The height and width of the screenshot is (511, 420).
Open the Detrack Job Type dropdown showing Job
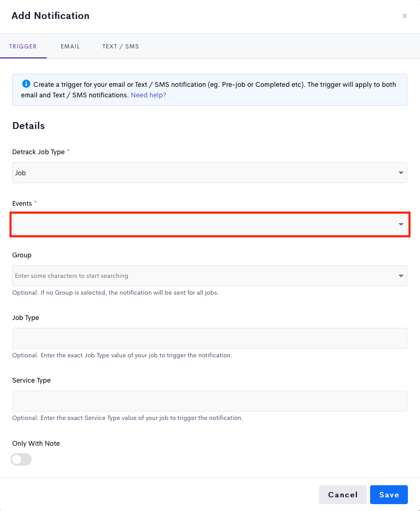pos(210,173)
